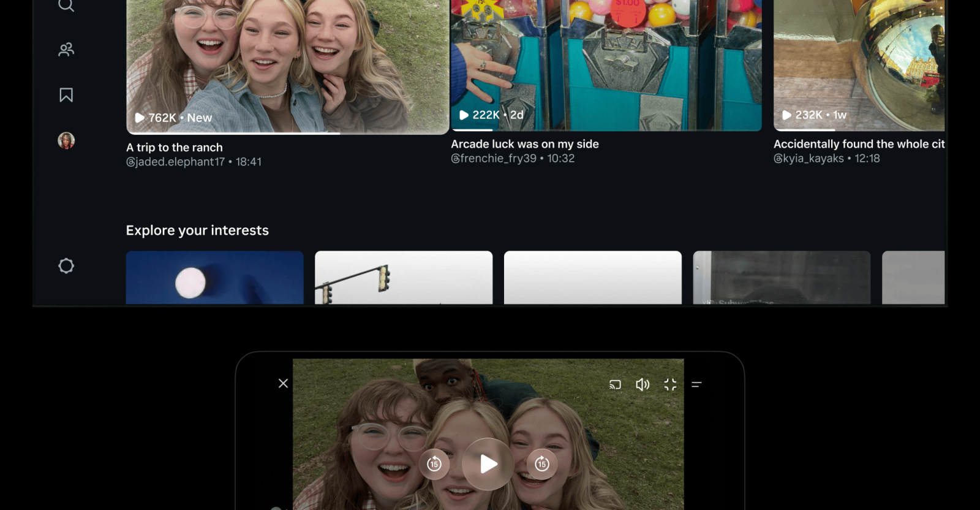Open settings gear icon in sidebar
980x510 pixels.
point(66,265)
